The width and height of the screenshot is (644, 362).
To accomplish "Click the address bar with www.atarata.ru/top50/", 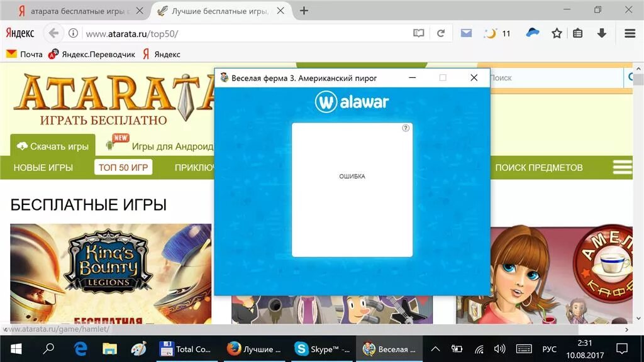I will [247, 34].
